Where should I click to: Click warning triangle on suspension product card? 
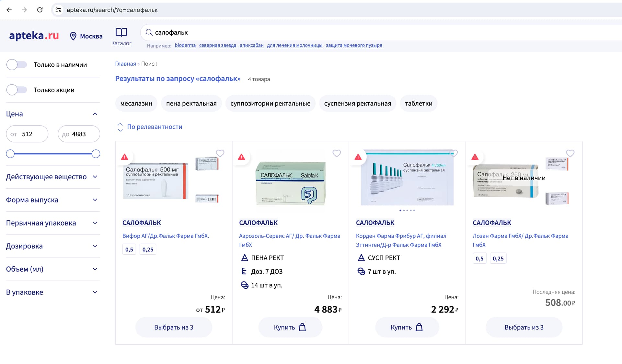tap(358, 157)
